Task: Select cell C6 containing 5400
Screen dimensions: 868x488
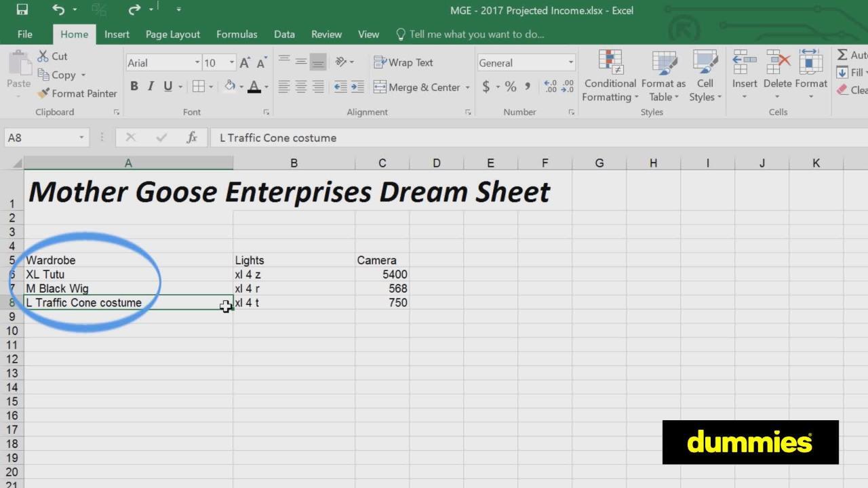Action: pyautogui.click(x=382, y=274)
